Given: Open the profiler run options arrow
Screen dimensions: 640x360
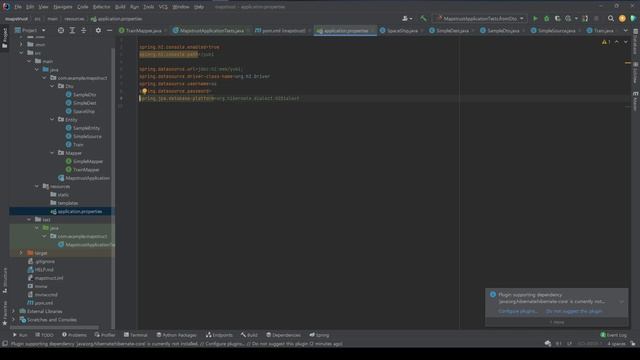Looking at the screenshot, I should click(576, 18).
